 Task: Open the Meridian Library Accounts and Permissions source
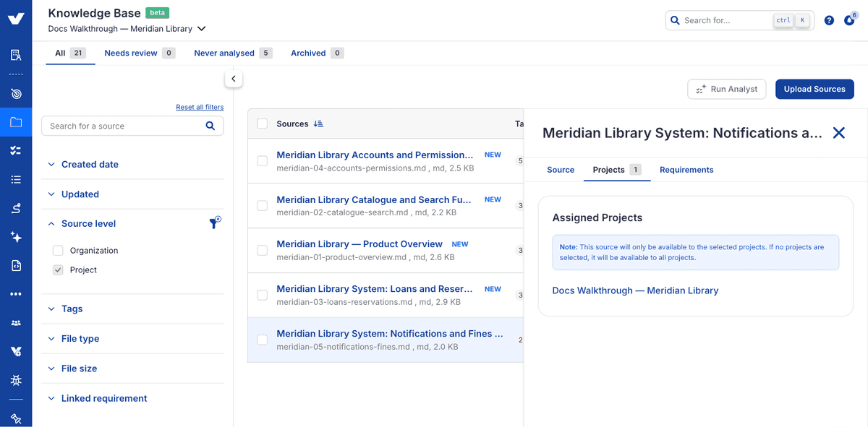pos(375,155)
